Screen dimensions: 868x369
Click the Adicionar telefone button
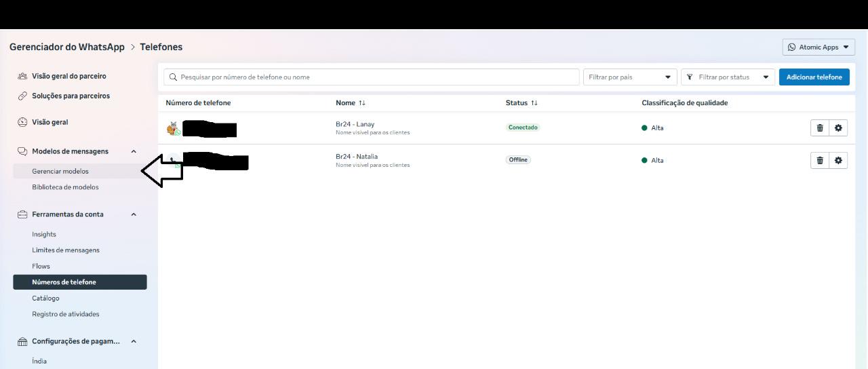point(814,77)
